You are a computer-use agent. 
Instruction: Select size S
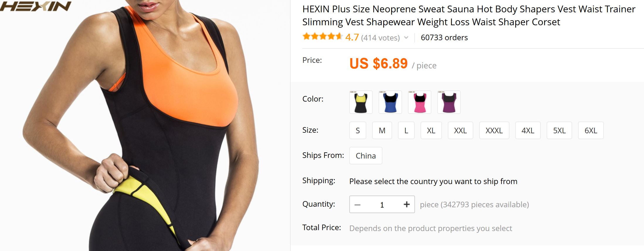357,130
